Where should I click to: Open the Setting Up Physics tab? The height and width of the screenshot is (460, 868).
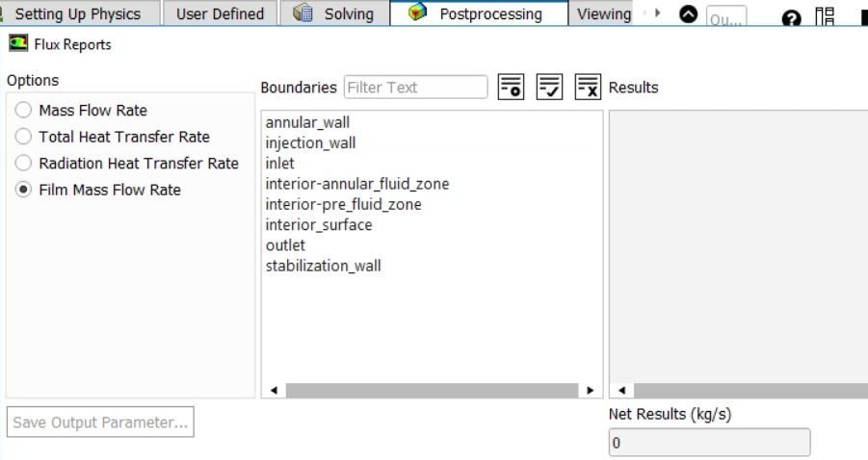(x=77, y=14)
